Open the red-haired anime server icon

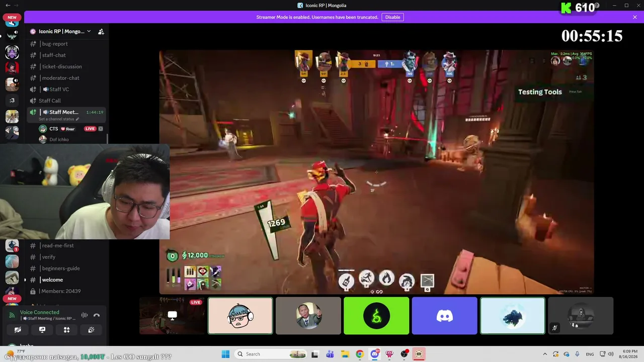tap(12, 68)
